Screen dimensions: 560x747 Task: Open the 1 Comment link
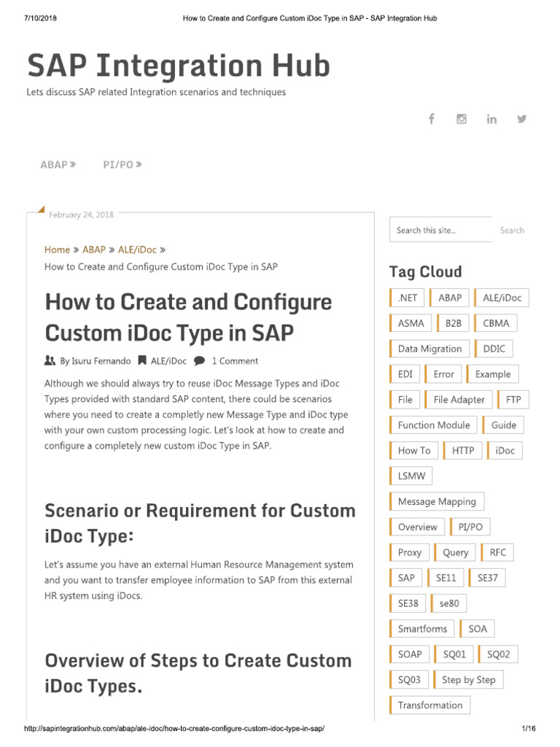point(235,360)
